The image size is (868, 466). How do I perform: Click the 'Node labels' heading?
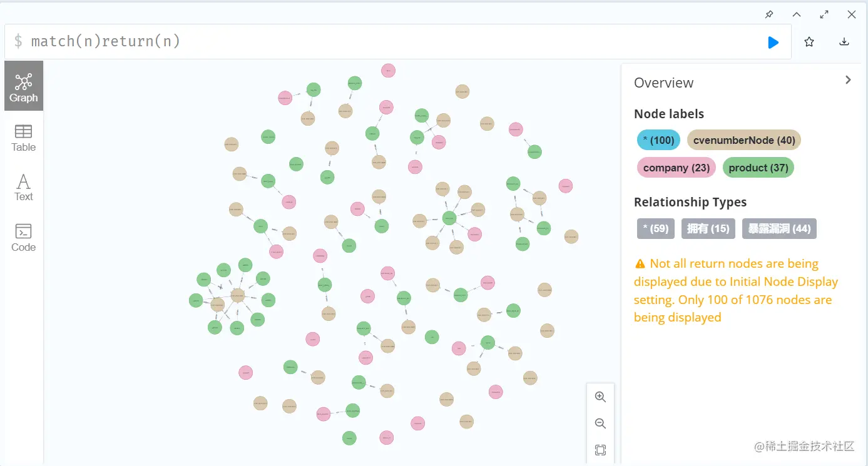(x=669, y=114)
